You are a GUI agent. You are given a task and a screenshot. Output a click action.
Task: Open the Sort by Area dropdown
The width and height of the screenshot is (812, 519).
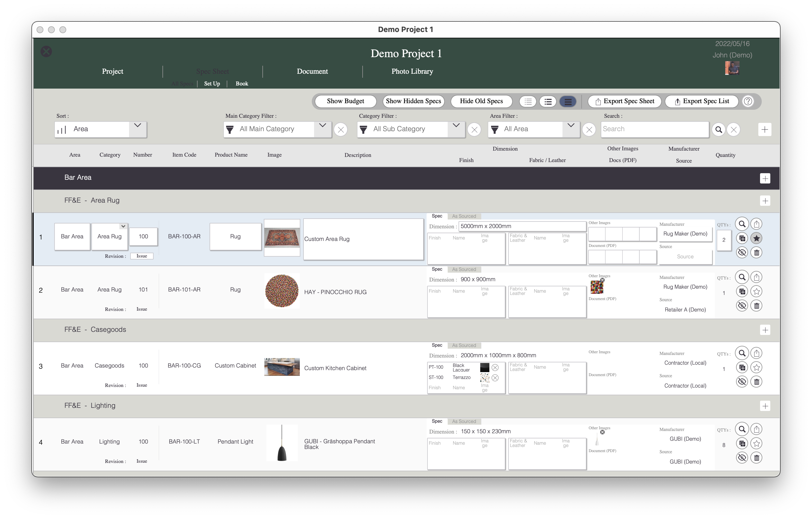(137, 128)
